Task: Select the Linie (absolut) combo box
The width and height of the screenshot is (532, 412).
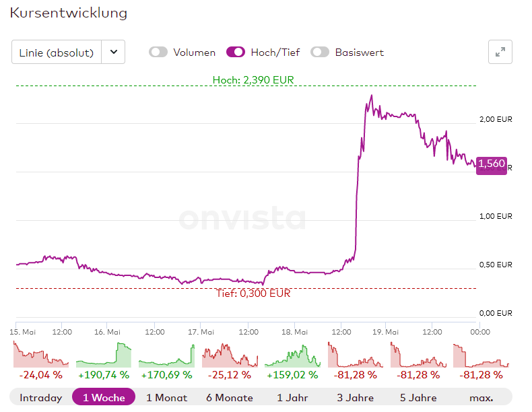Action: point(57,52)
